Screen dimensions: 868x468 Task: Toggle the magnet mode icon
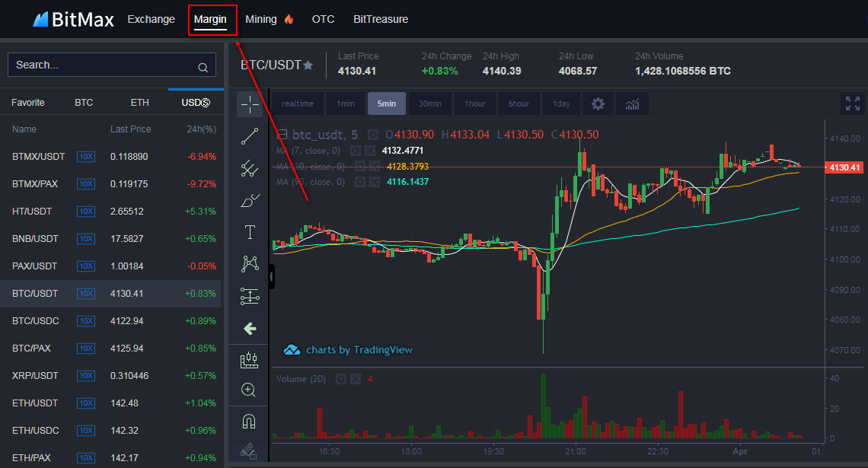(248, 422)
